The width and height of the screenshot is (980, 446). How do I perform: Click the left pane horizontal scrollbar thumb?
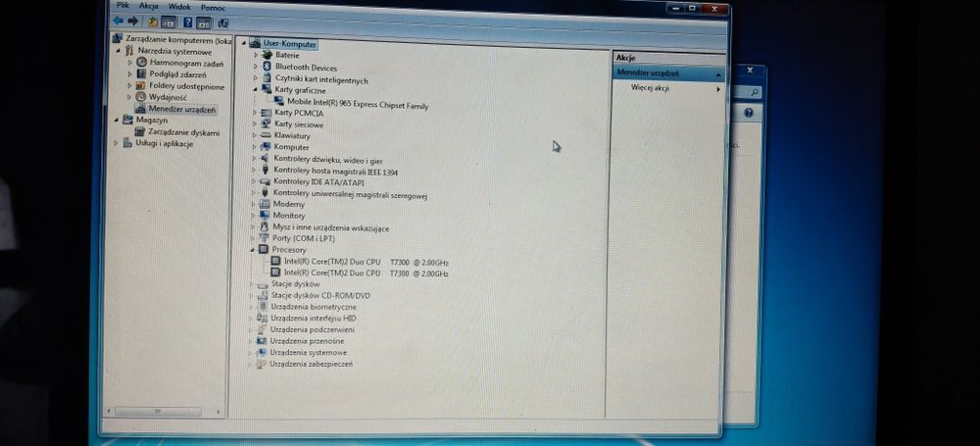[158, 412]
